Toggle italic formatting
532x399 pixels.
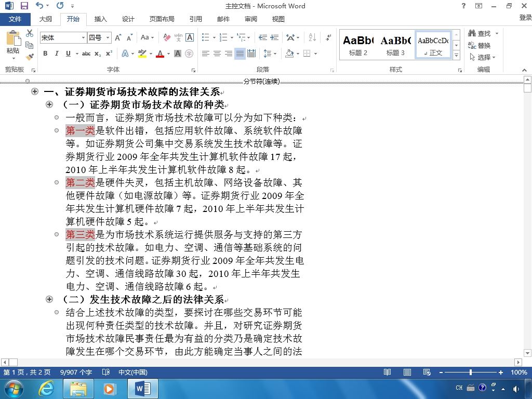(57, 54)
